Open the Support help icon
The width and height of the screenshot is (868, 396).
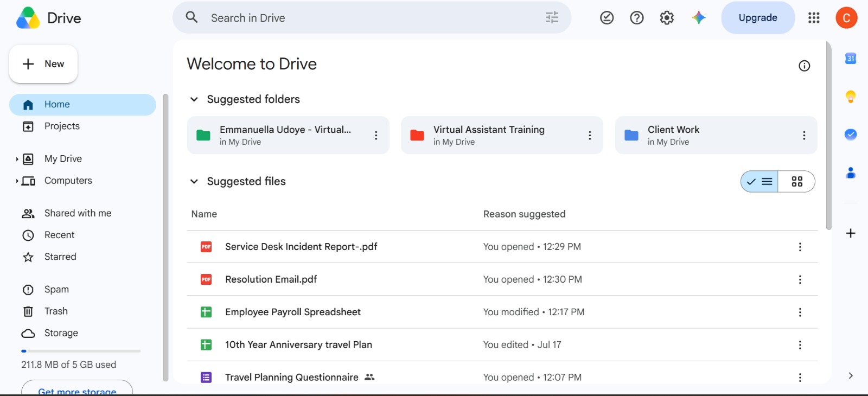point(637,18)
